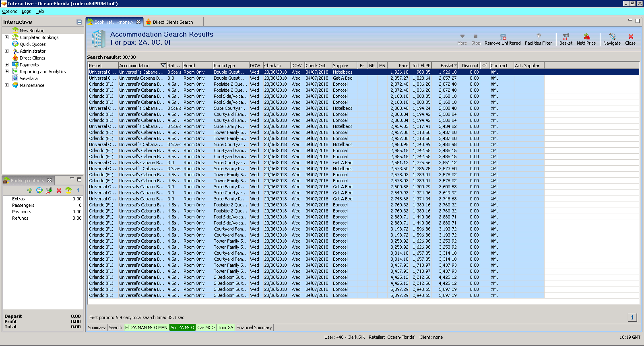Expand the Maintenance tree node

click(6, 85)
